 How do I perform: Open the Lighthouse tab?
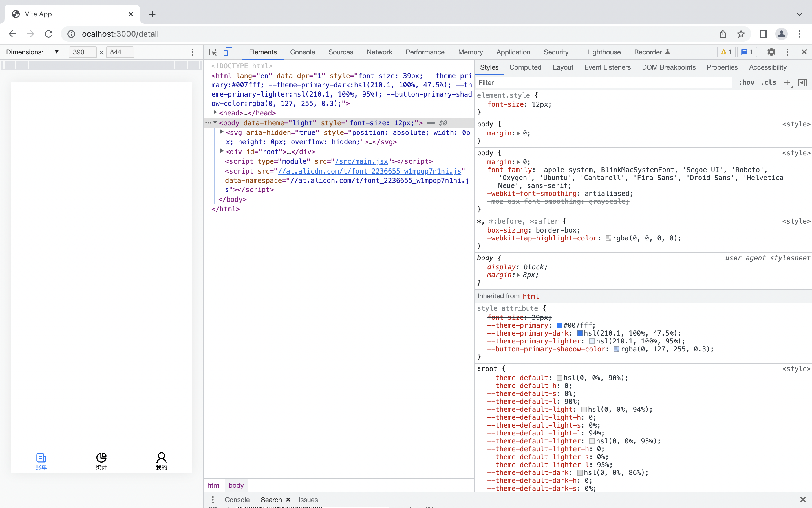(604, 52)
